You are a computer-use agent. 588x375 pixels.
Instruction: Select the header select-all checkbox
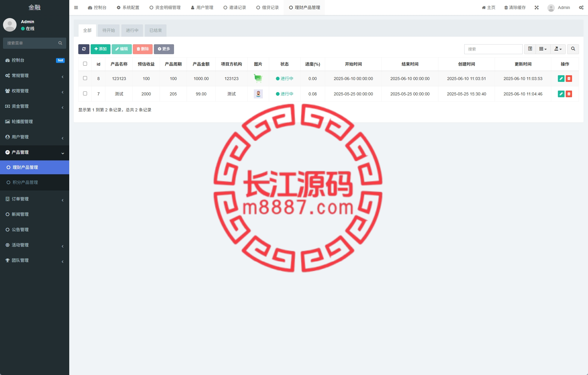pyautogui.click(x=85, y=64)
